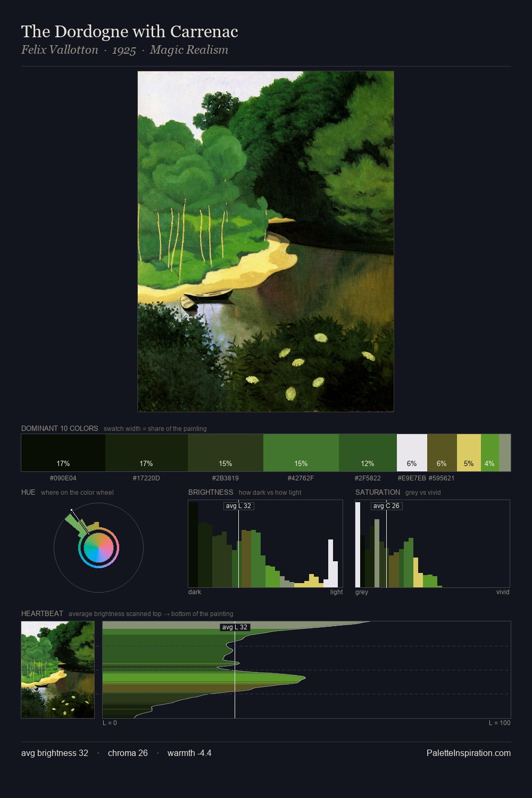Click the #E9E7EB off-white swatch
The height and width of the screenshot is (798, 532).
(x=412, y=453)
